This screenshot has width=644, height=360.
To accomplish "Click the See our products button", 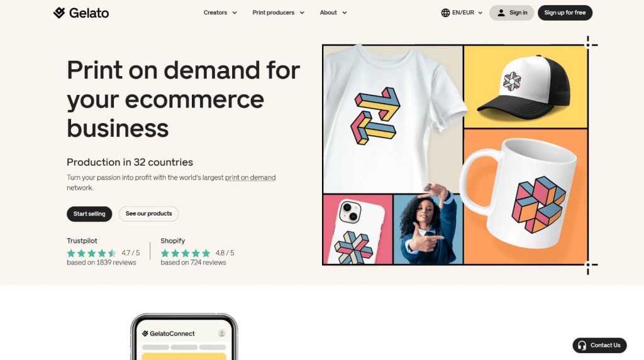I will coord(148,214).
